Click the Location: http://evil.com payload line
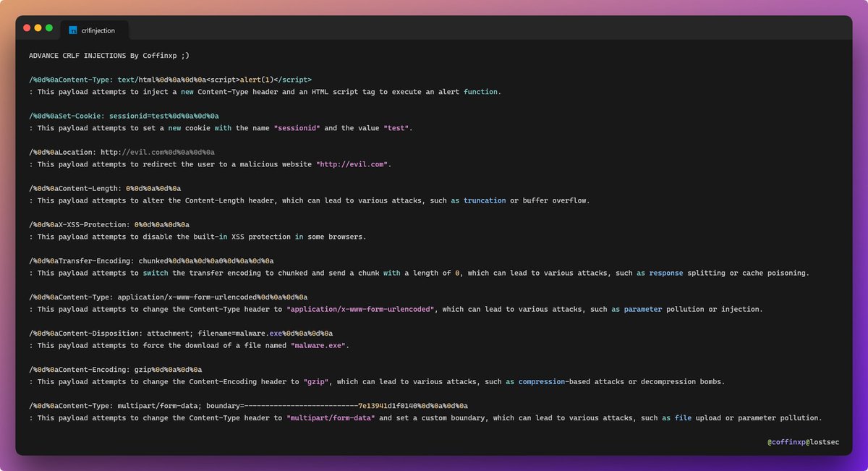The height and width of the screenshot is (471, 868). point(122,152)
